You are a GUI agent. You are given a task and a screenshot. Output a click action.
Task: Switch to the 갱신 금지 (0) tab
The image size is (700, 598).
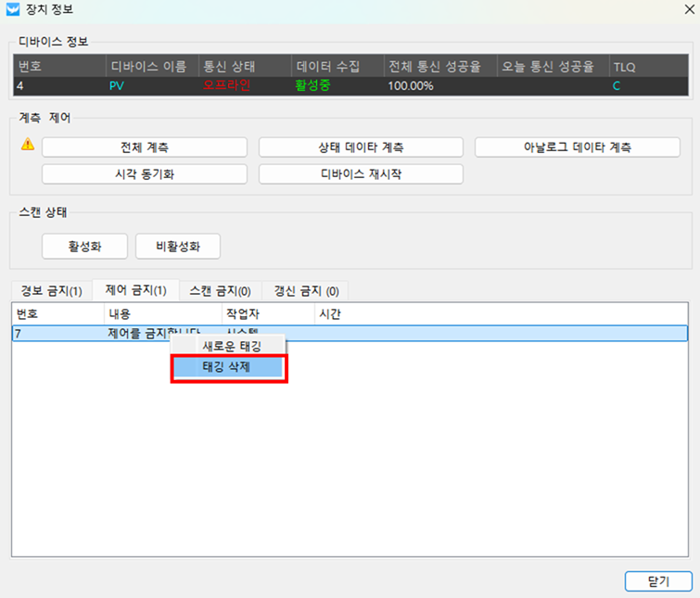pyautogui.click(x=305, y=291)
